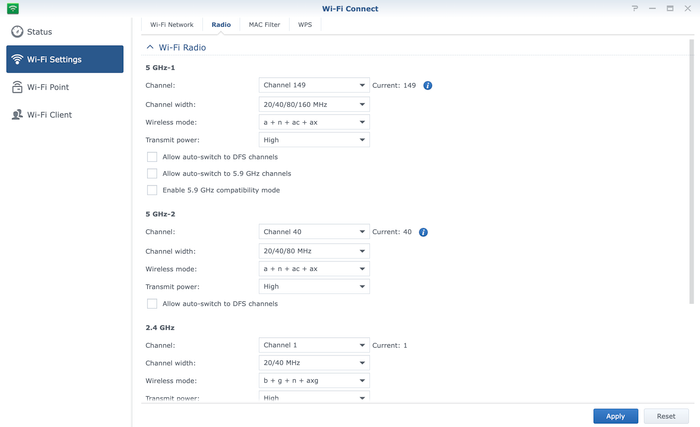Open 2.4 GHz wireless mode dropdown
This screenshot has height=427, width=700.
(314, 380)
